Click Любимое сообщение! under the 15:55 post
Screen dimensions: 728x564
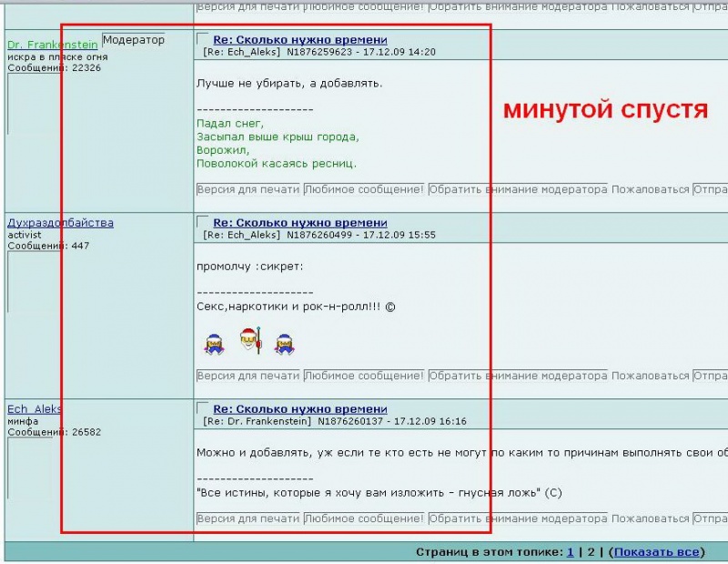pyautogui.click(x=364, y=376)
